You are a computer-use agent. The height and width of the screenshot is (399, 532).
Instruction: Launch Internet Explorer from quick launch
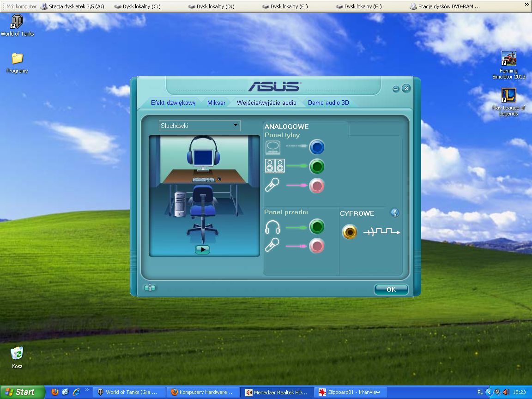pos(77,392)
